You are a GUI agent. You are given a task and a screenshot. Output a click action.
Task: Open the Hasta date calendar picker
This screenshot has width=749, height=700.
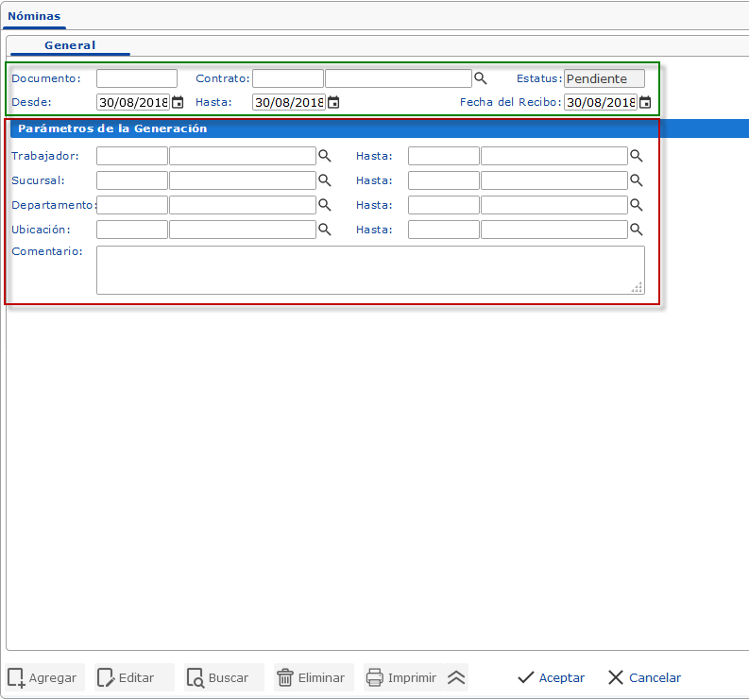332,102
